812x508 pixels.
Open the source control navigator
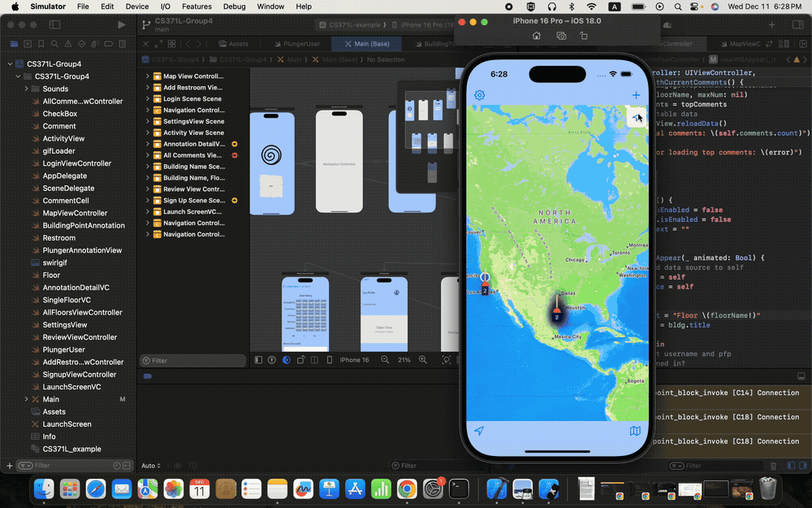[28, 44]
